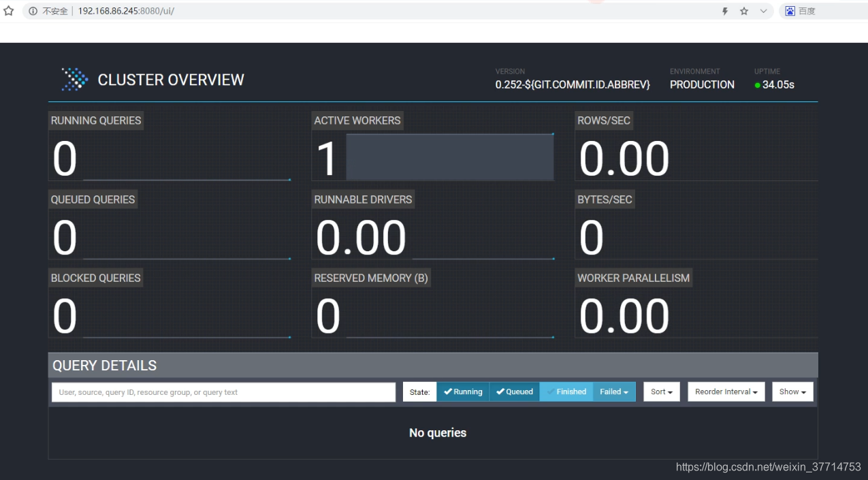Screen dimensions: 868x480
Task: Toggle the Running state filter
Action: [463, 391]
